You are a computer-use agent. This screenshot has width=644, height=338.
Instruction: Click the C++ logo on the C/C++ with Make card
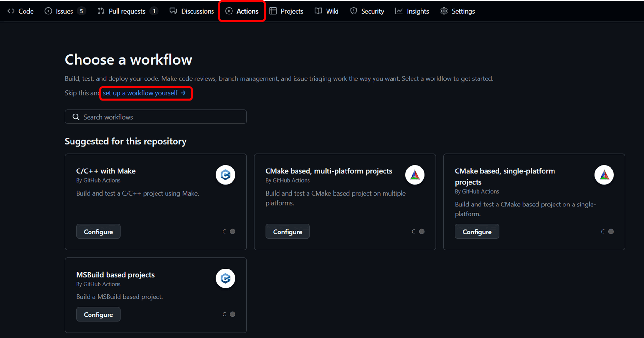[225, 175]
